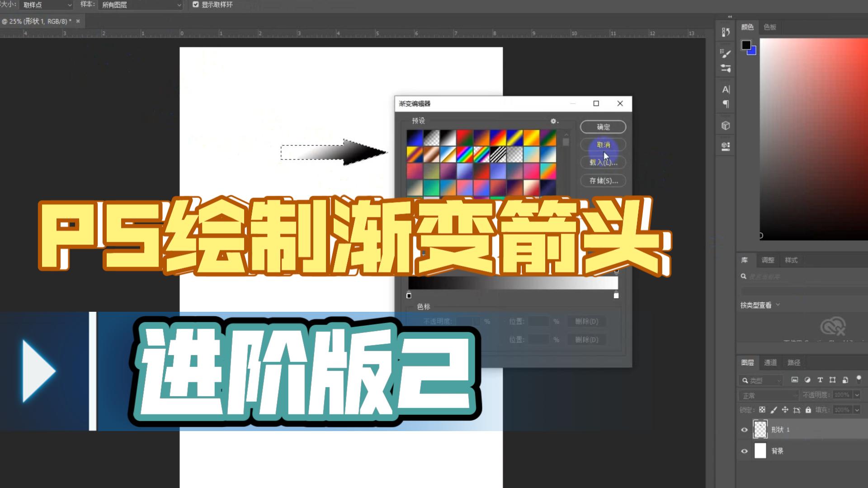Open the 取样点 sample size dropdown
This screenshot has height=488, width=868.
coord(47,5)
